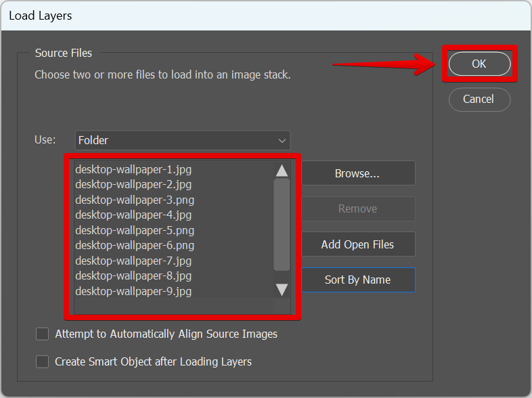The width and height of the screenshot is (532, 398).
Task: Open the Browse file dialog
Action: (357, 173)
